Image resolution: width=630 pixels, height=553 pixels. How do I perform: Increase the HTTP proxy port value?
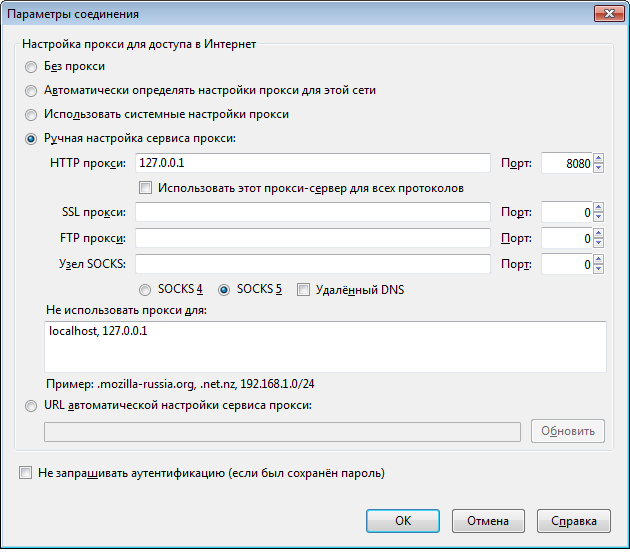point(598,159)
